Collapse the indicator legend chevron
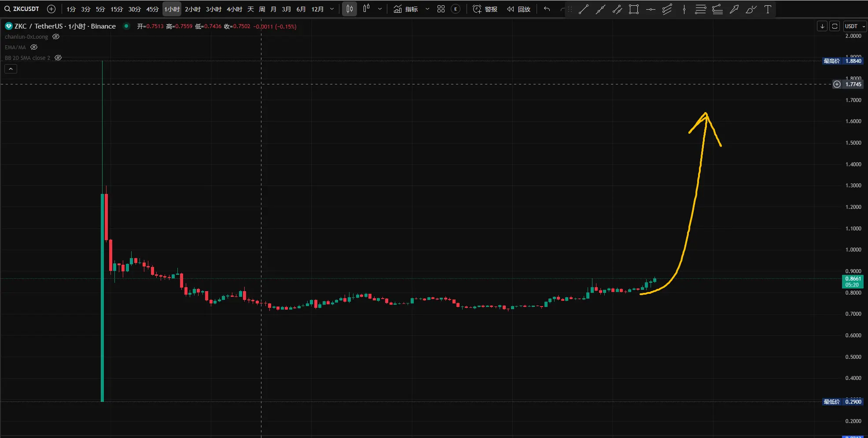This screenshot has height=438, width=868. click(x=11, y=69)
